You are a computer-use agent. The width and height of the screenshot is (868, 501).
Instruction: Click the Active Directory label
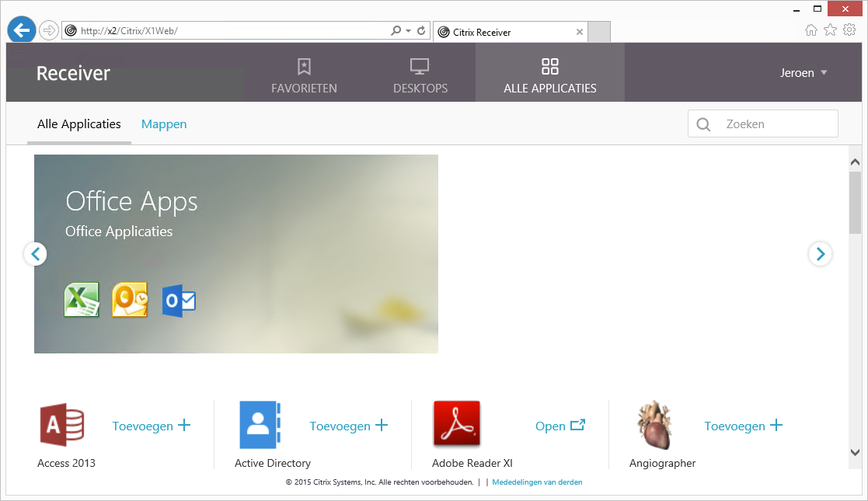point(272,464)
